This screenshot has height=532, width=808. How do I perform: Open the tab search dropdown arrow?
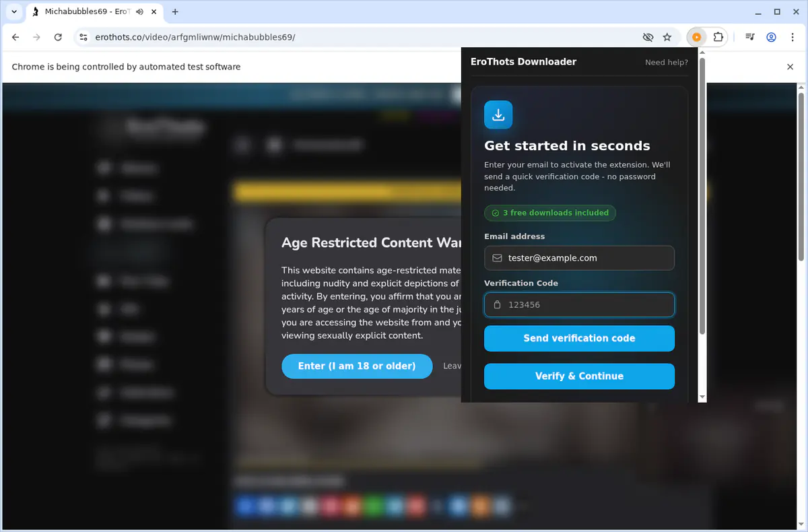click(13, 11)
